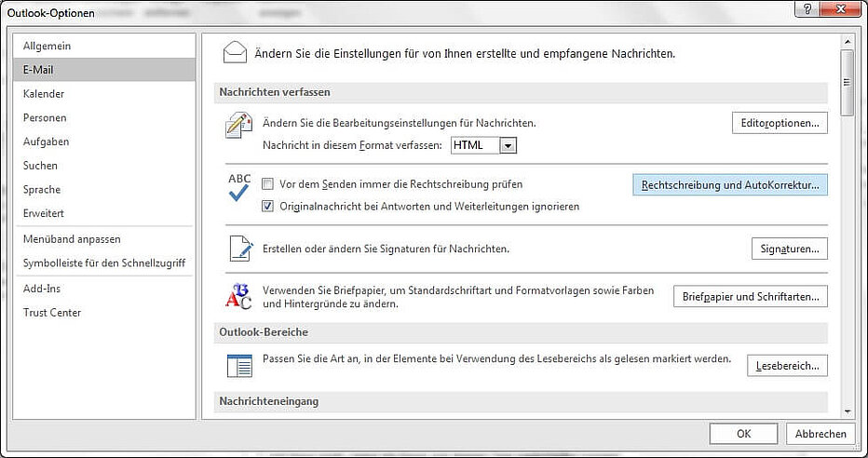Click the scrollbar up arrow

coord(847,42)
